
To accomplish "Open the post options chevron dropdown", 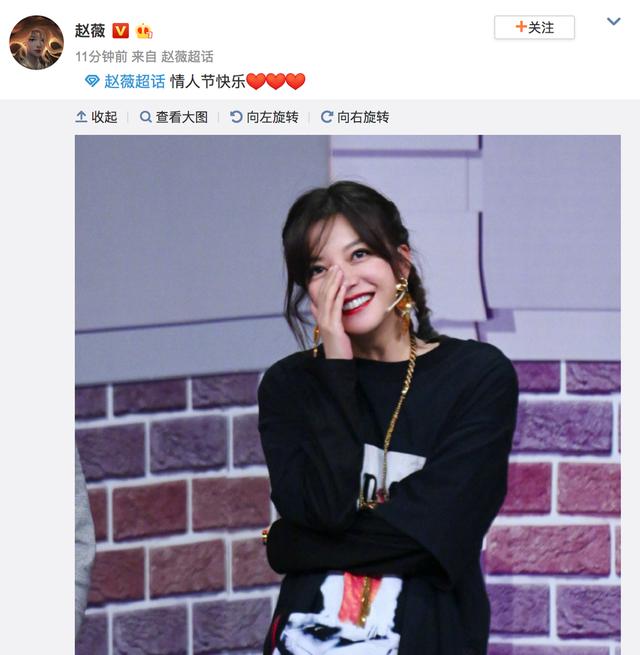I will pyautogui.click(x=613, y=21).
